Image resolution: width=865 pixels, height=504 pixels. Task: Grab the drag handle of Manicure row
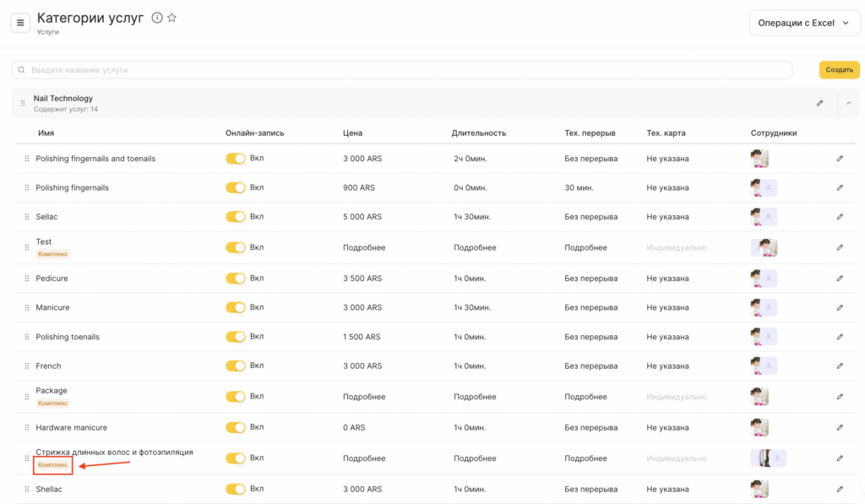[27, 308]
